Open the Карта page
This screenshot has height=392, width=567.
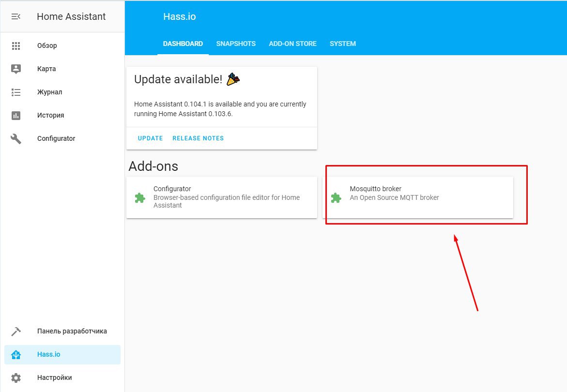[62, 69]
